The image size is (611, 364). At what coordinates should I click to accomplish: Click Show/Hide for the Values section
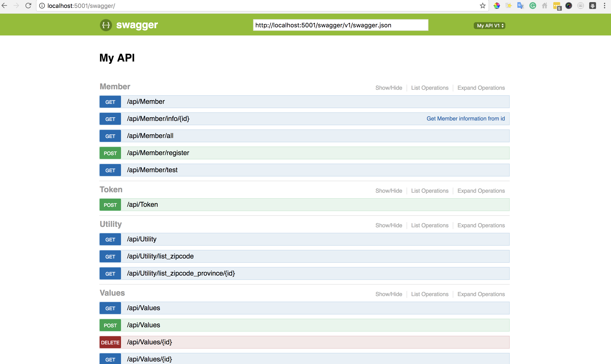click(x=389, y=294)
